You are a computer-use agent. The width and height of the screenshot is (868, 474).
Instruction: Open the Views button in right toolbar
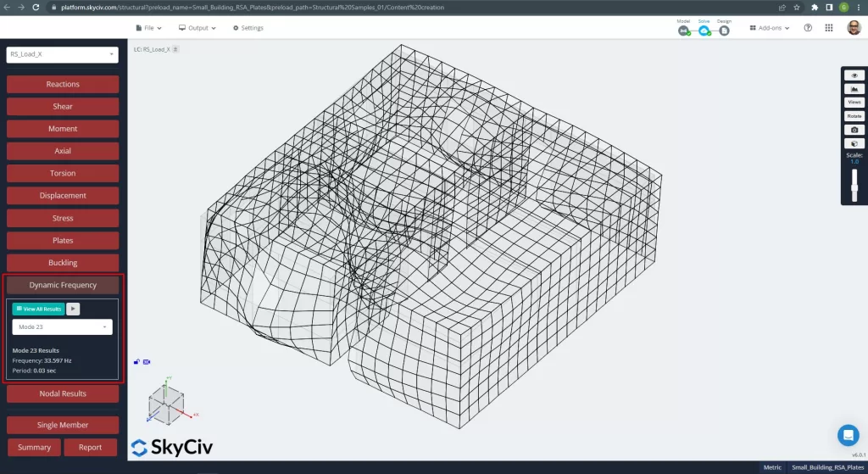pos(854,103)
